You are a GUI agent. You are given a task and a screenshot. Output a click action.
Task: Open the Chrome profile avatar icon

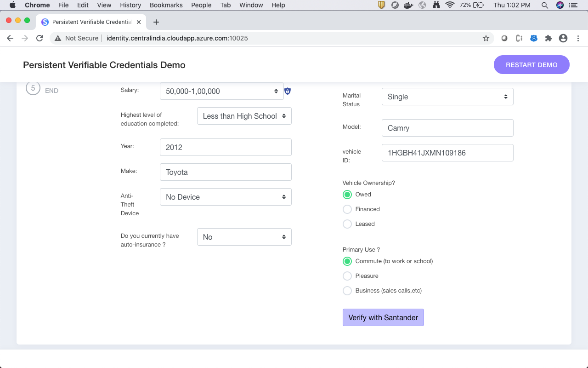(x=563, y=38)
